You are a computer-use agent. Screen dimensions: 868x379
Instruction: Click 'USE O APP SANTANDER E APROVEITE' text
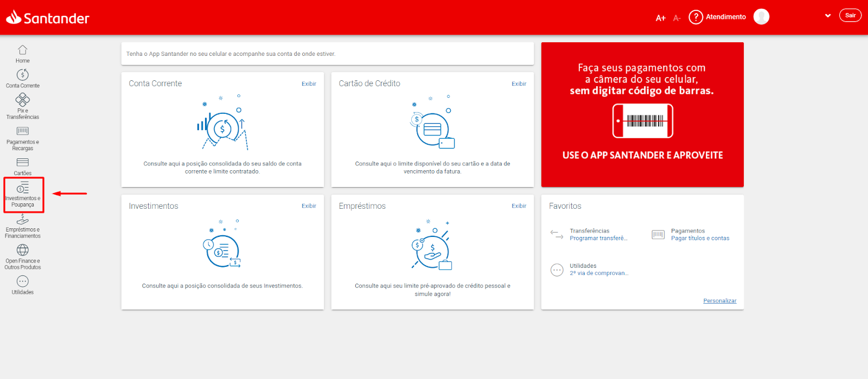[x=642, y=155]
